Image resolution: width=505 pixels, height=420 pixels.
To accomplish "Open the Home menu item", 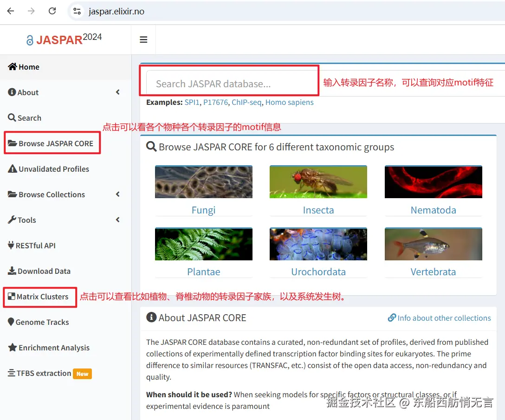I will point(66,67).
